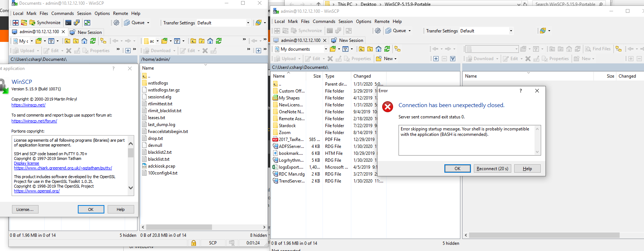Toggle directory tree beside Find Files

619,49
